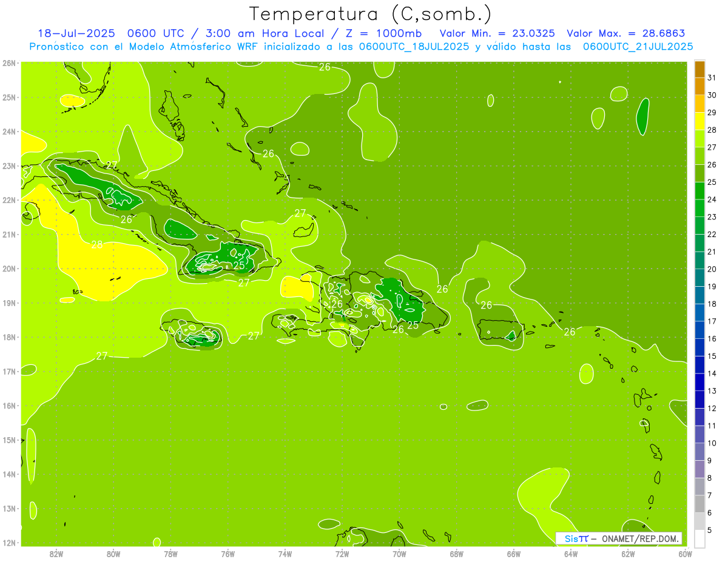Click the "80W" longitude axis label
728x562 pixels.
(x=113, y=554)
